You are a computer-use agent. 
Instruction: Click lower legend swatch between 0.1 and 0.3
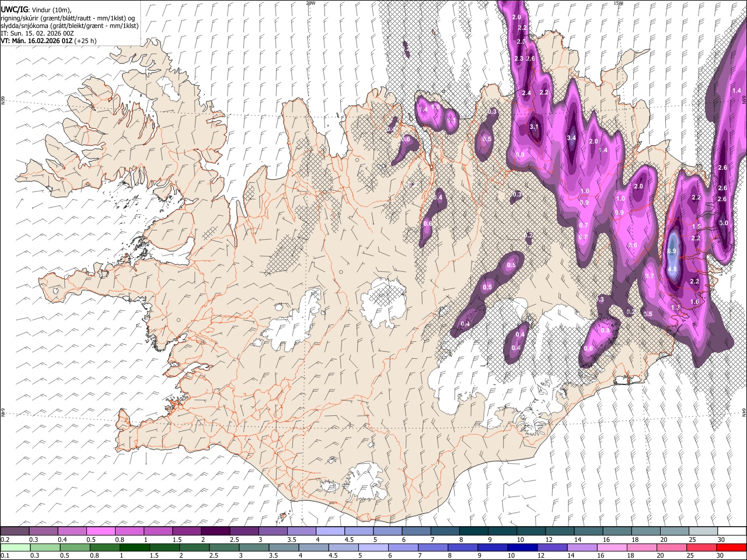click(15, 547)
